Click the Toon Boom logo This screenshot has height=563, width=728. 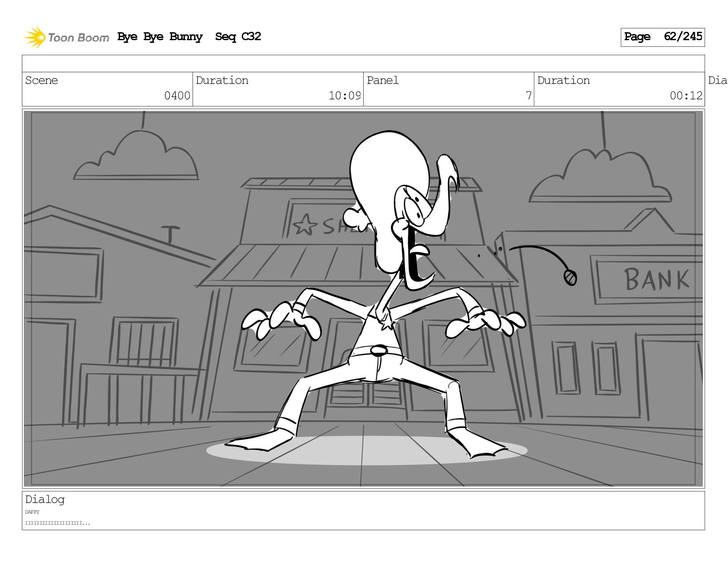click(x=66, y=37)
